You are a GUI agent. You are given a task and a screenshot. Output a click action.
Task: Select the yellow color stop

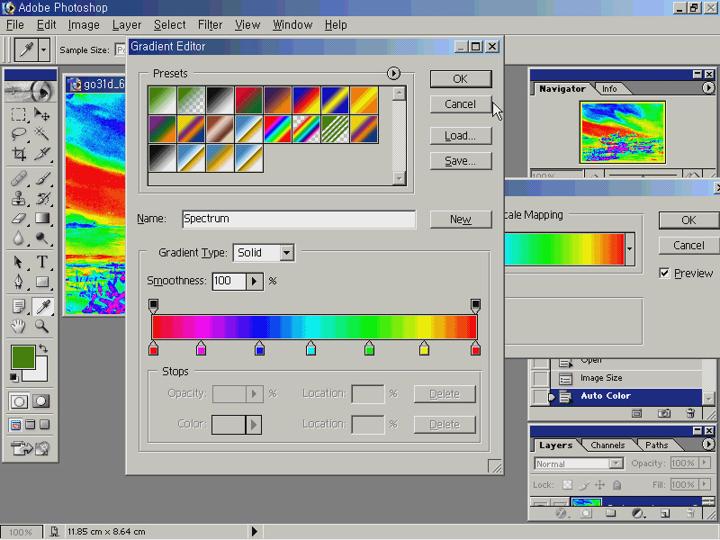click(424, 349)
